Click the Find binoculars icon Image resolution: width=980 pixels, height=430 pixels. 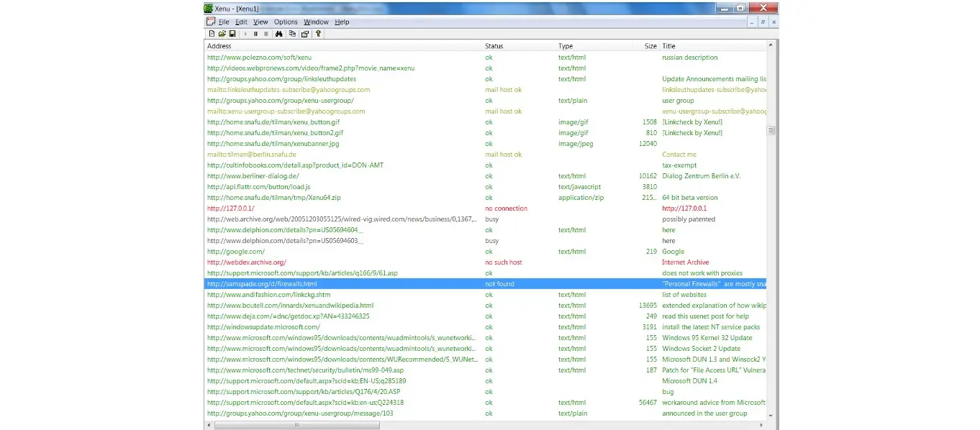(279, 34)
